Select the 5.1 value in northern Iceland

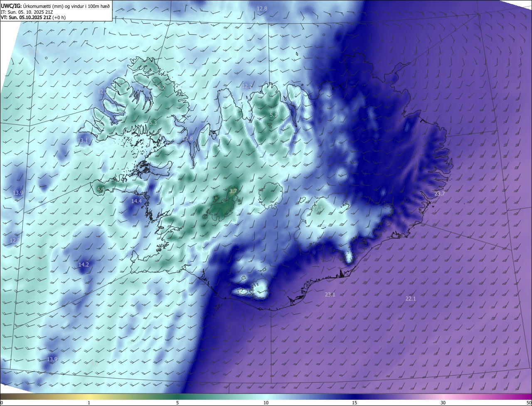273,115
